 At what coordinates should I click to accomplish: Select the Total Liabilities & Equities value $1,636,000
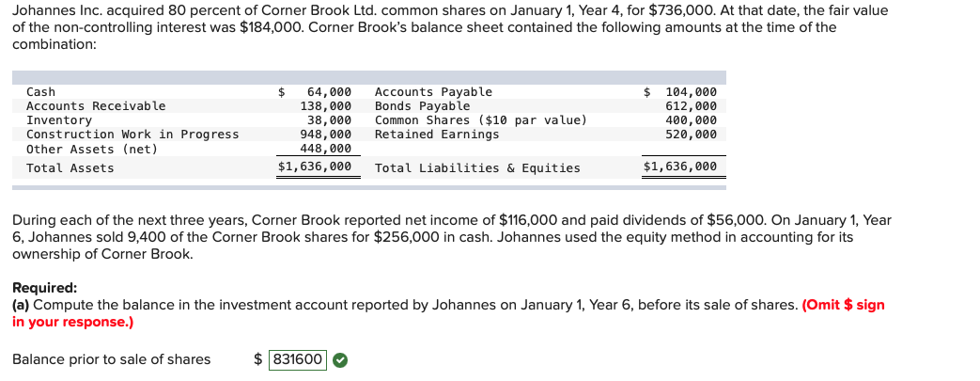click(x=680, y=167)
